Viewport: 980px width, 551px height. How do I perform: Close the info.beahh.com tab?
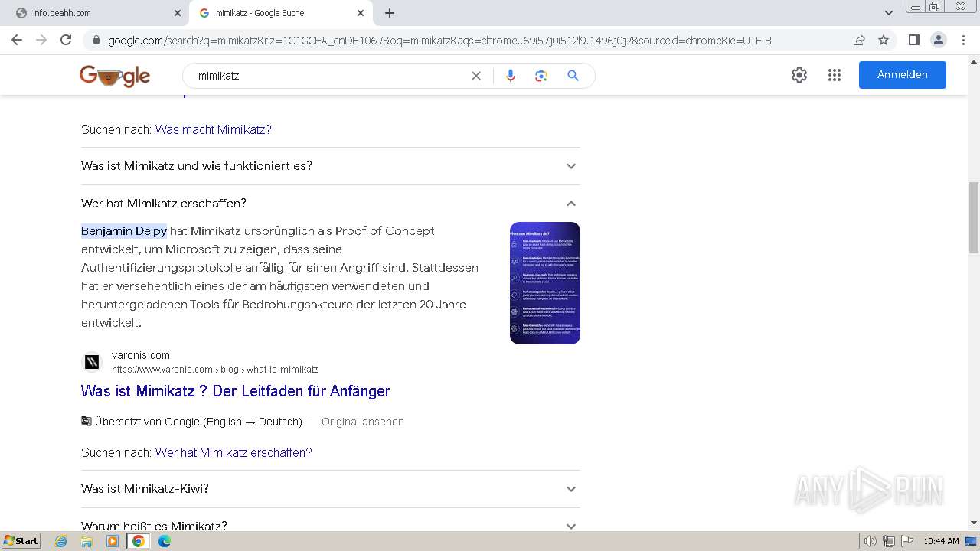[178, 13]
